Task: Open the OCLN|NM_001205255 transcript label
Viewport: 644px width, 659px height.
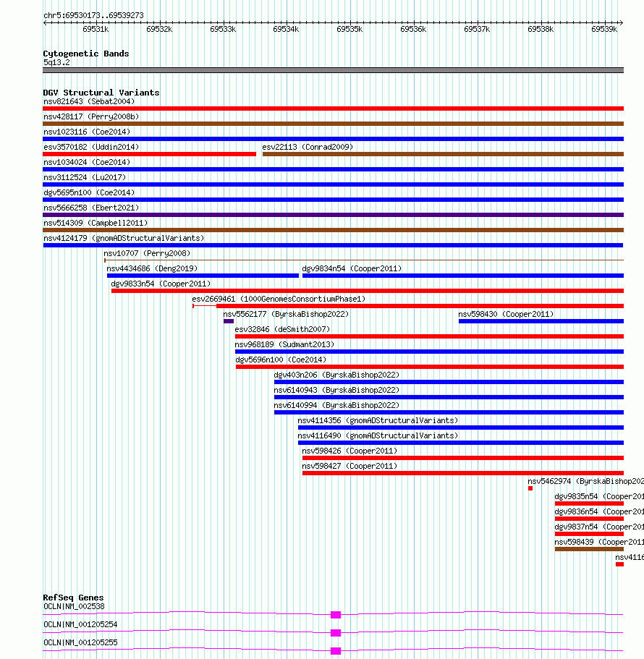Action: click(x=81, y=642)
